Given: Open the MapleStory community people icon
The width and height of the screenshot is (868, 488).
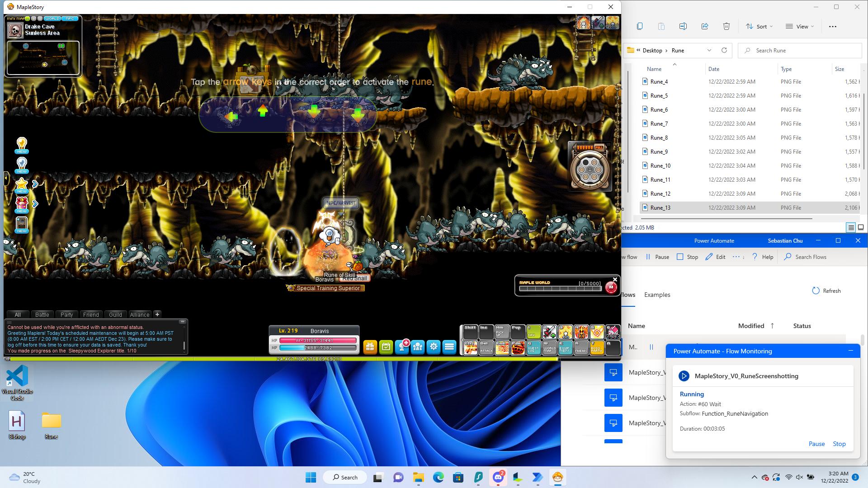Looking at the screenshot, I should point(418,347).
